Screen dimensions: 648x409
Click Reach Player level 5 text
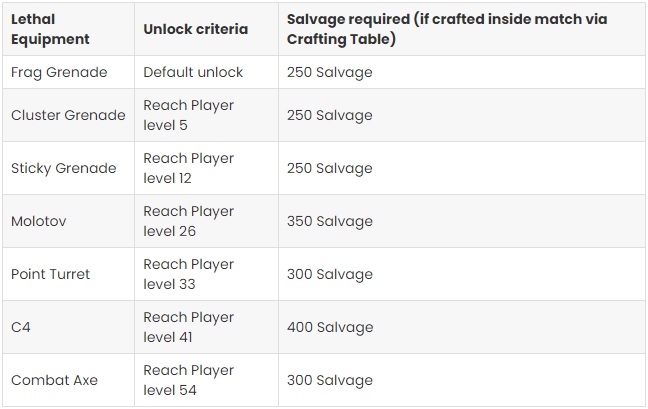point(188,115)
